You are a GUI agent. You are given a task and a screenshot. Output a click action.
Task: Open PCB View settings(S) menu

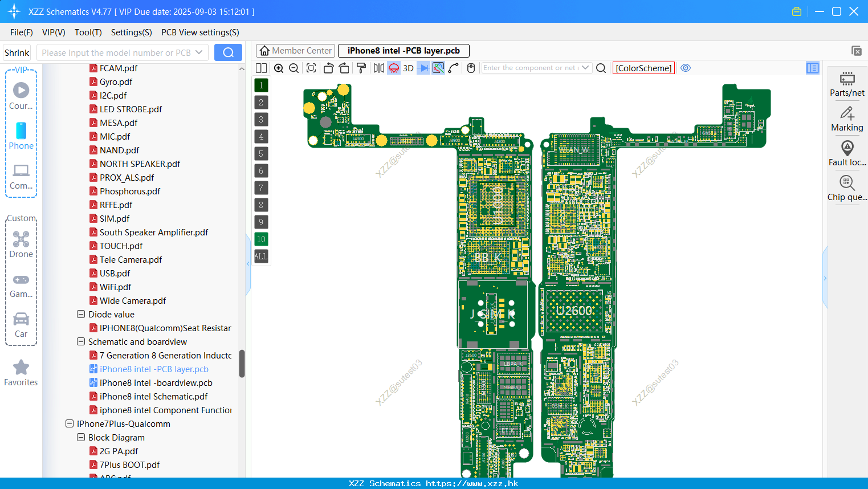click(x=200, y=32)
